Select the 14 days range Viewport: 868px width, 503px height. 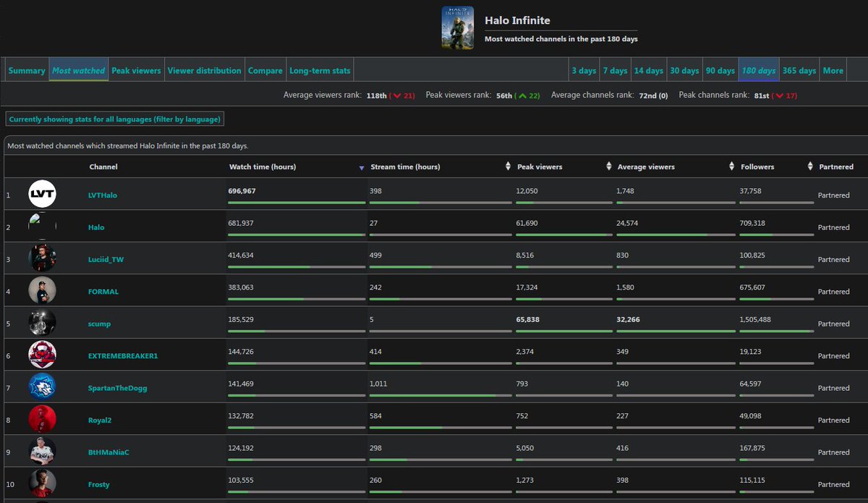(649, 70)
